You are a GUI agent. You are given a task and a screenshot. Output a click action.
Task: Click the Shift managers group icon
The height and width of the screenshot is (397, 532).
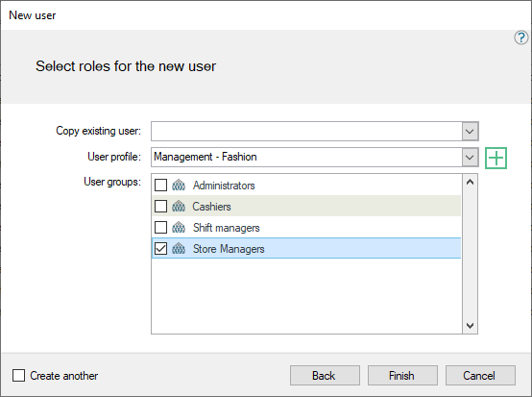(179, 228)
